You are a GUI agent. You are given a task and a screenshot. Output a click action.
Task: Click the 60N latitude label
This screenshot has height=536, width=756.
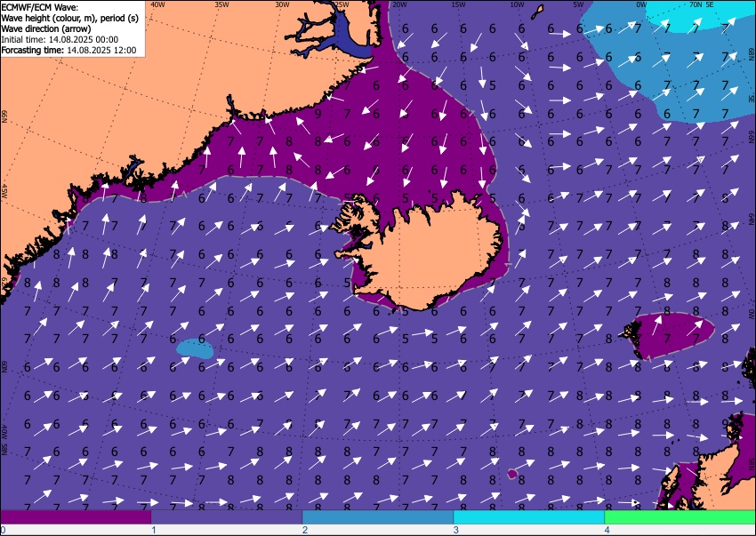pyautogui.click(x=4, y=366)
